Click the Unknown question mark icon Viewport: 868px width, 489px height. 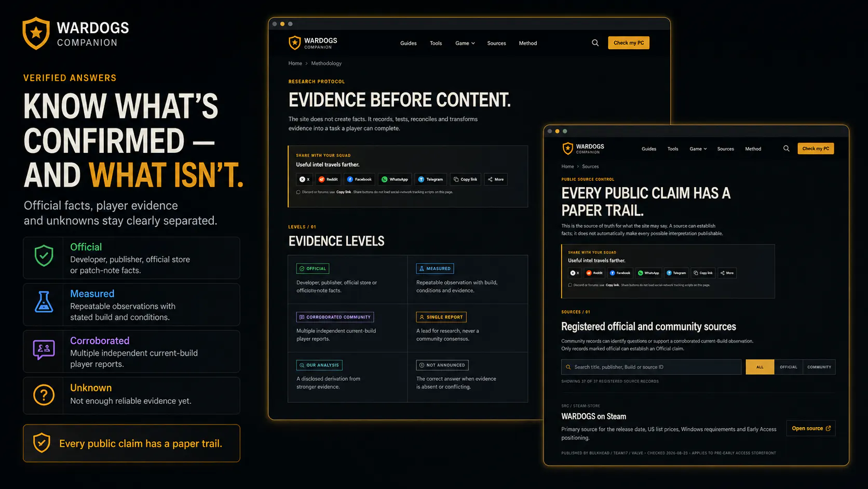point(44,395)
